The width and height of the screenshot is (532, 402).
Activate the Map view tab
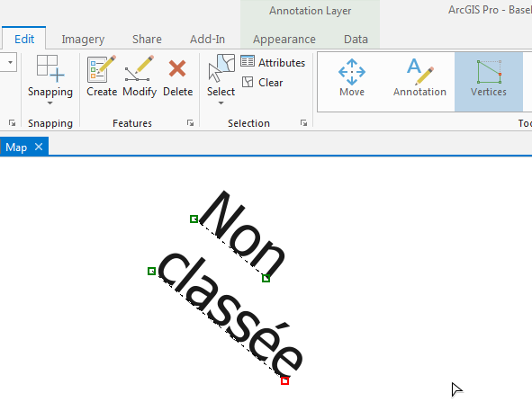(16, 147)
